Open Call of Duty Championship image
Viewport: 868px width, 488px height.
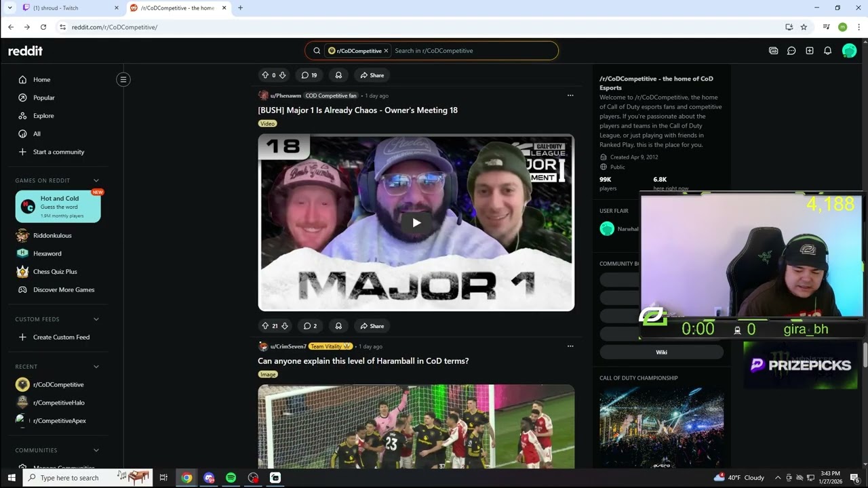(661, 428)
